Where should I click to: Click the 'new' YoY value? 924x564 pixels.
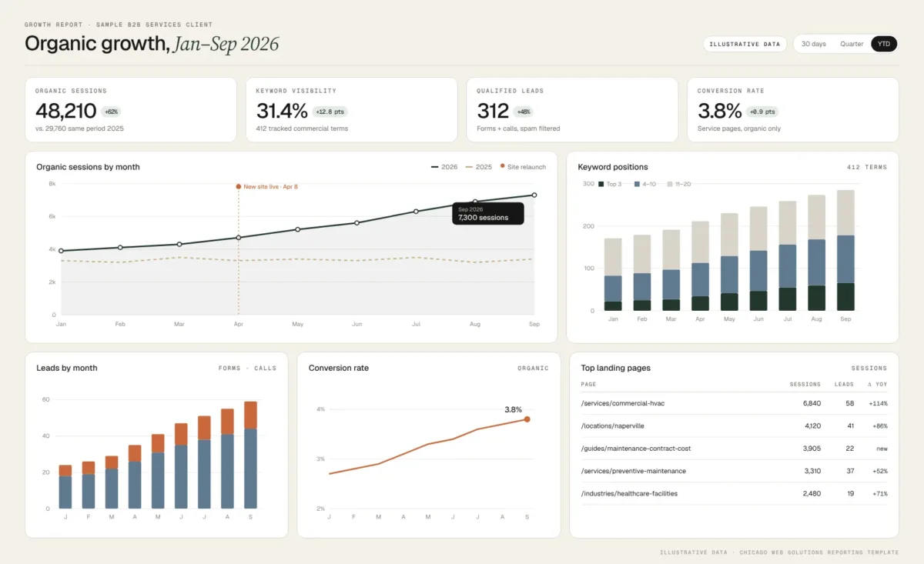tap(881, 449)
